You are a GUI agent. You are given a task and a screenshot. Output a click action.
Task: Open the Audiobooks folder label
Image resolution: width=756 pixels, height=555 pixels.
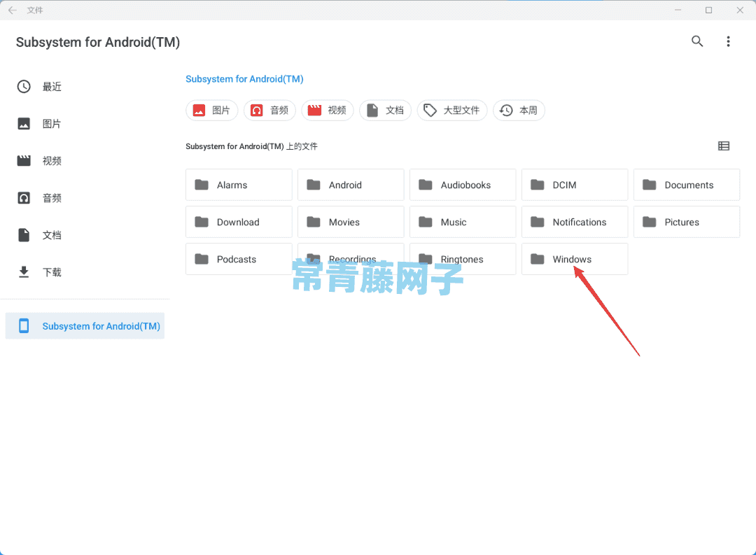465,185
